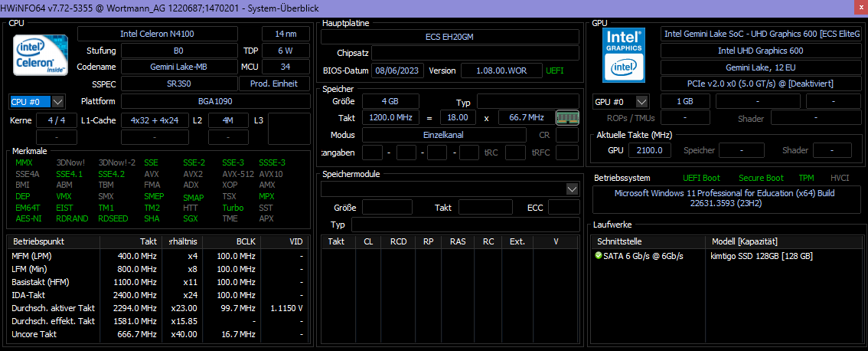Open the CPU #0 selector dropdown
868x351 pixels.
coord(58,102)
